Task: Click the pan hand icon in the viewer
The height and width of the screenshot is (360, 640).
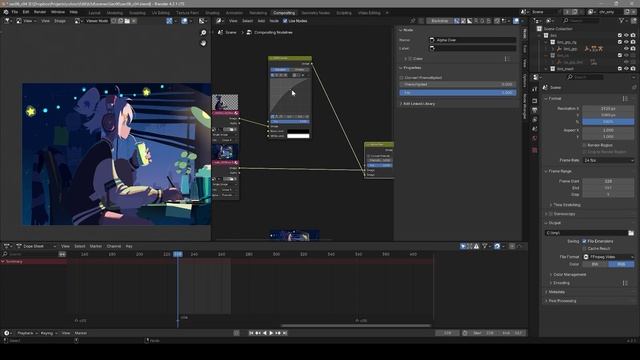Action: tap(203, 43)
